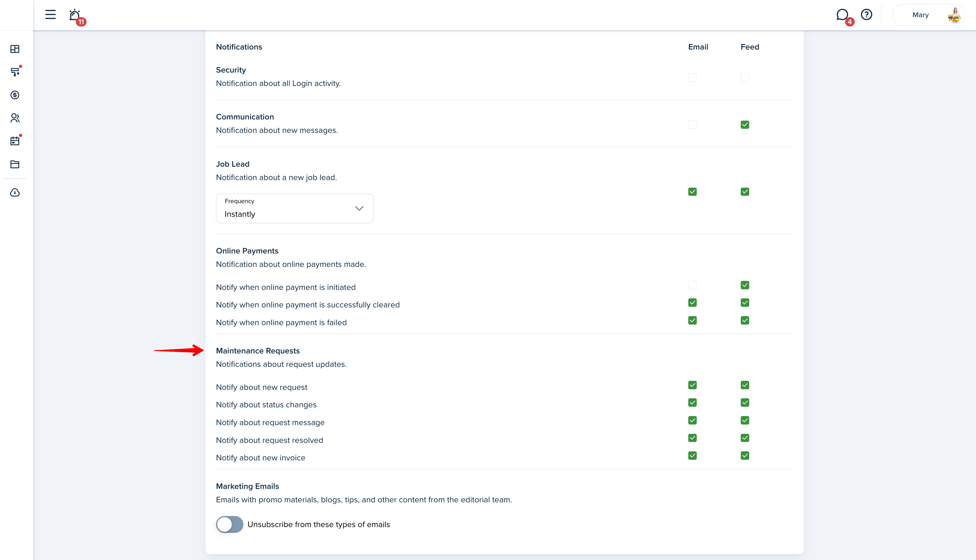Viewport: 976px width, 560px height.
Task: Uncheck Job Lead feed checkbox
Action: coord(745,191)
